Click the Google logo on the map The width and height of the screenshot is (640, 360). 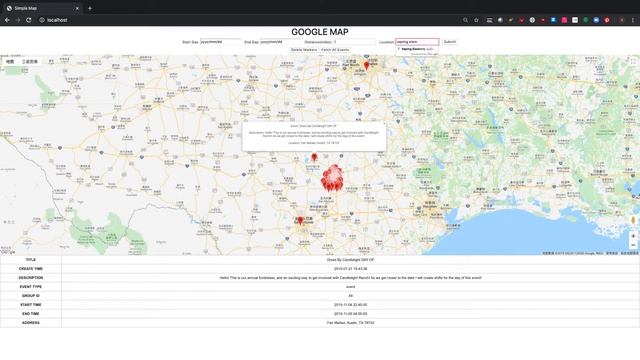8,252
